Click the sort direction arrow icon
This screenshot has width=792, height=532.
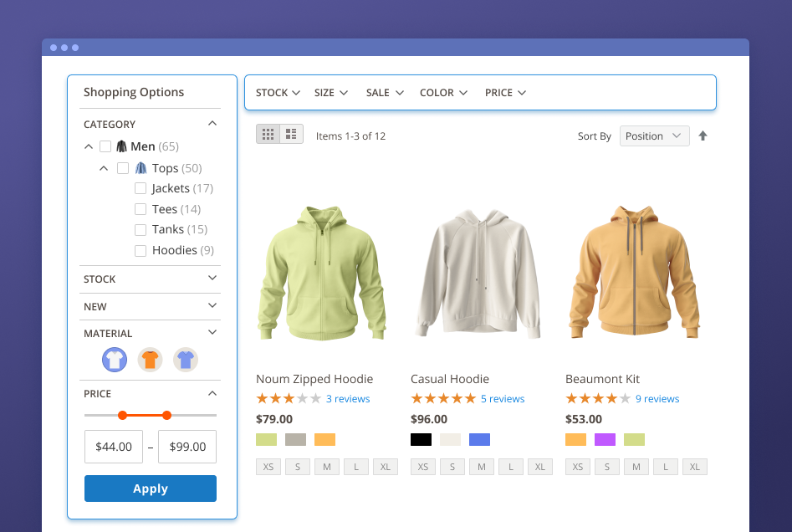(703, 136)
